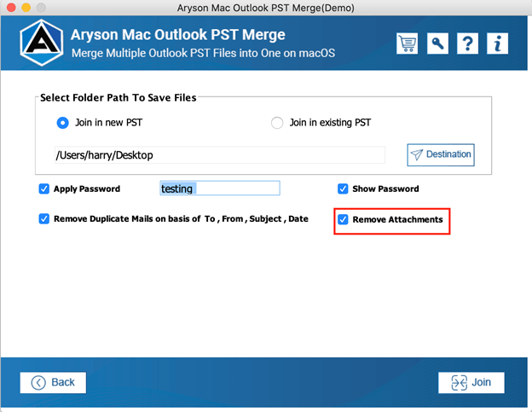Click the Select Folder Path To Save Files label

[x=118, y=98]
